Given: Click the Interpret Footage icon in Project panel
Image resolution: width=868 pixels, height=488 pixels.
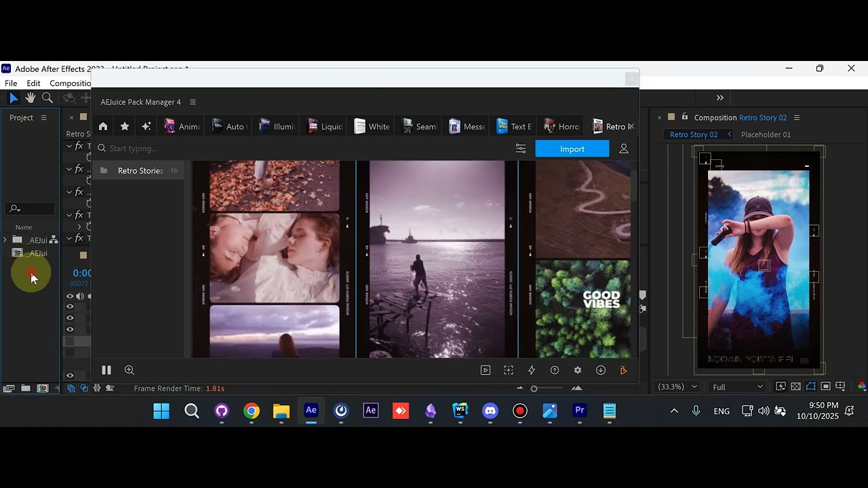Looking at the screenshot, I should pos(9,388).
